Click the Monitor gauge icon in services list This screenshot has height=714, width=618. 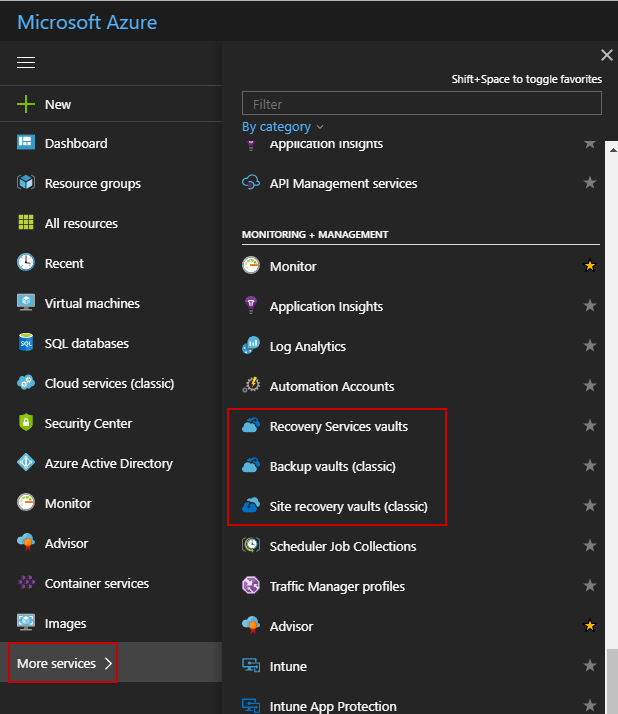[251, 265]
